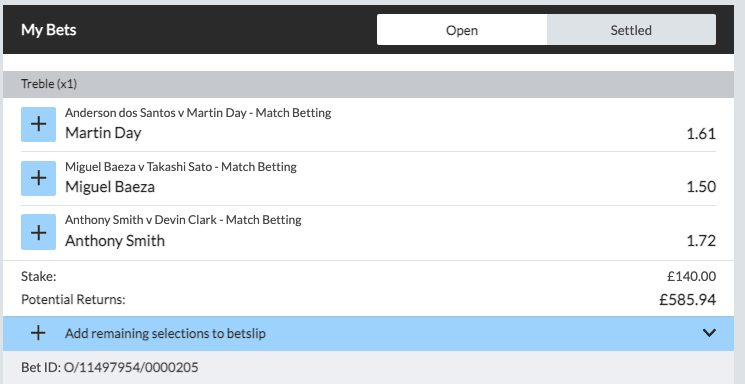The image size is (745, 384).
Task: Select the Martin Day selection name
Action: click(x=103, y=133)
